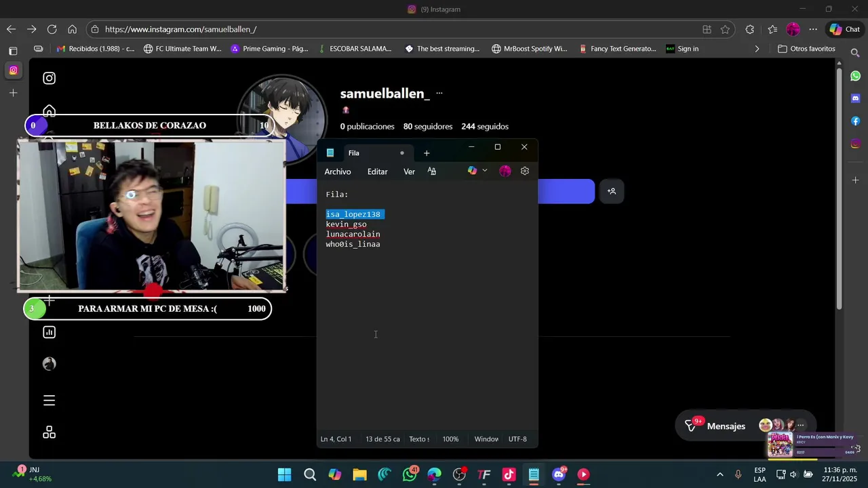The height and width of the screenshot is (488, 868).
Task: Open the FC Ultimate Team bookmark
Action: pos(182,49)
